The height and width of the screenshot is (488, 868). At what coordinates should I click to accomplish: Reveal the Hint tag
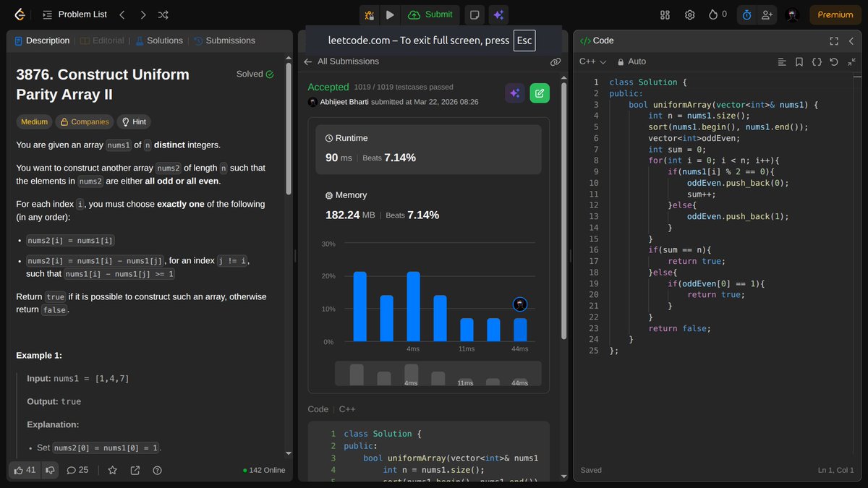[x=135, y=121]
